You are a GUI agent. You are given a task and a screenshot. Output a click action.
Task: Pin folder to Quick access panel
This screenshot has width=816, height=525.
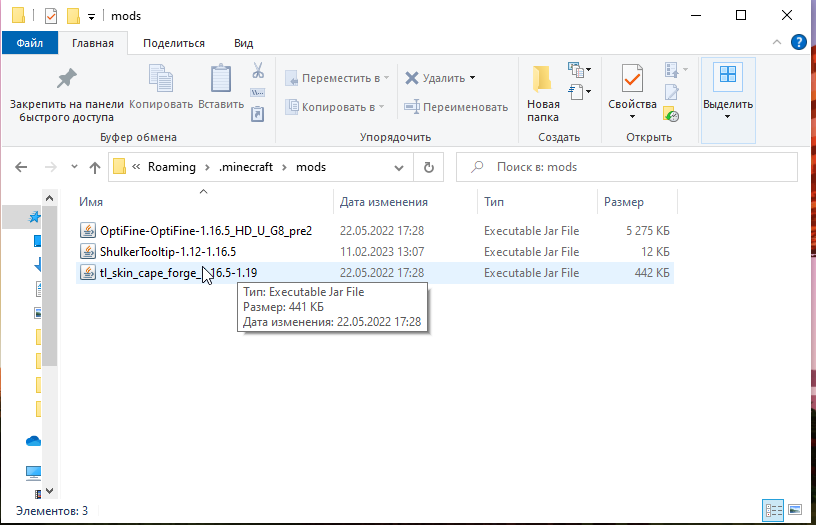pyautogui.click(x=67, y=94)
